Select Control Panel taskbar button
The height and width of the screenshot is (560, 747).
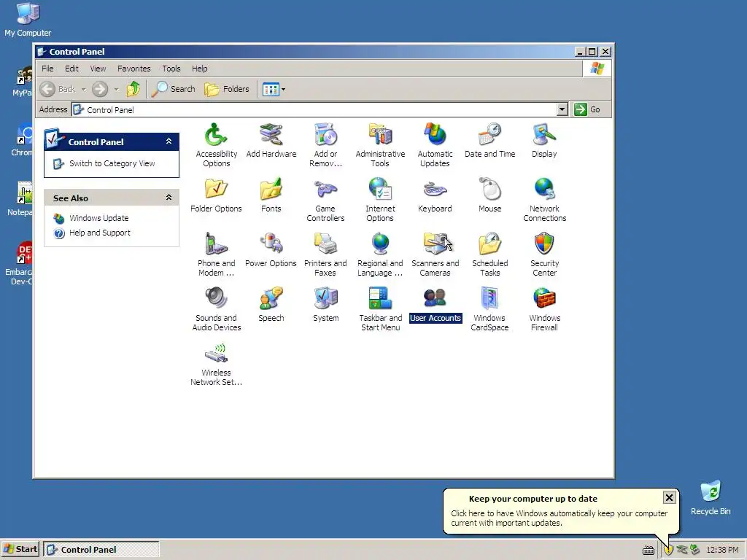click(101, 549)
